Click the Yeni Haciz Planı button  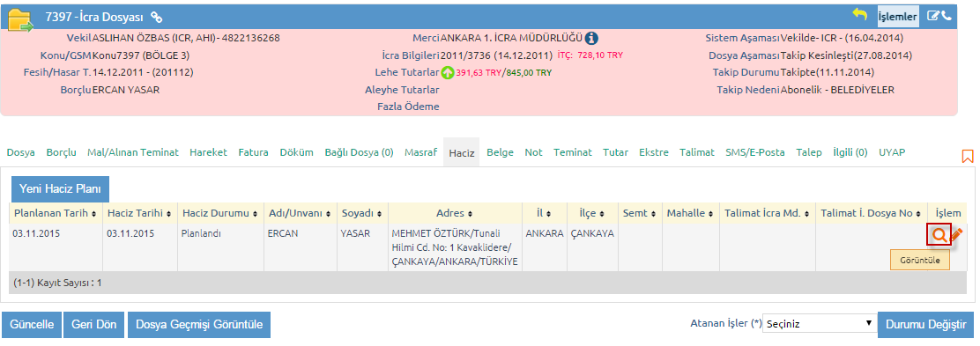[x=60, y=188]
